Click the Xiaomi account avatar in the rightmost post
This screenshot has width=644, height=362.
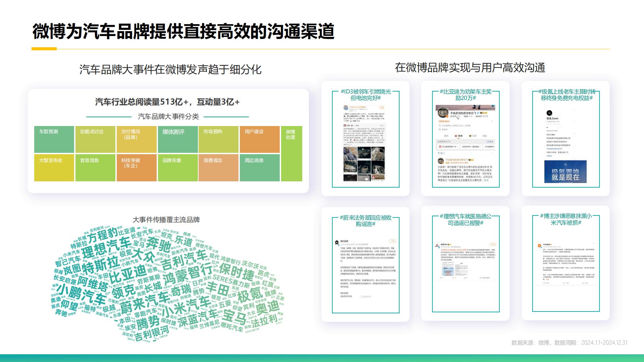[x=539, y=246]
